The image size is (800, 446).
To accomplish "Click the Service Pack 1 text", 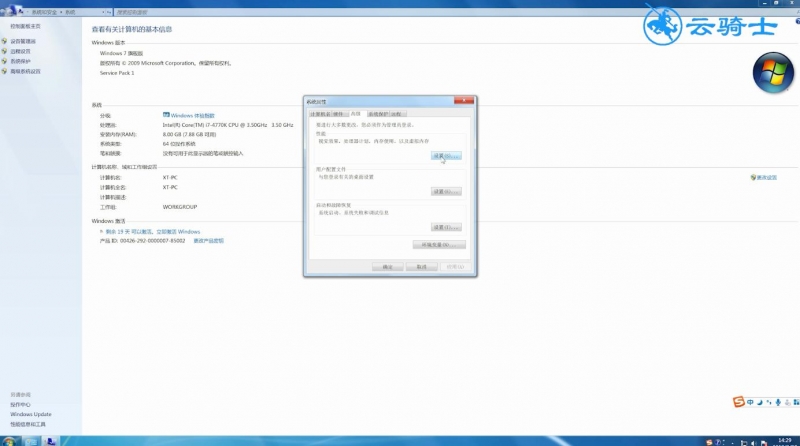I will [x=117, y=73].
